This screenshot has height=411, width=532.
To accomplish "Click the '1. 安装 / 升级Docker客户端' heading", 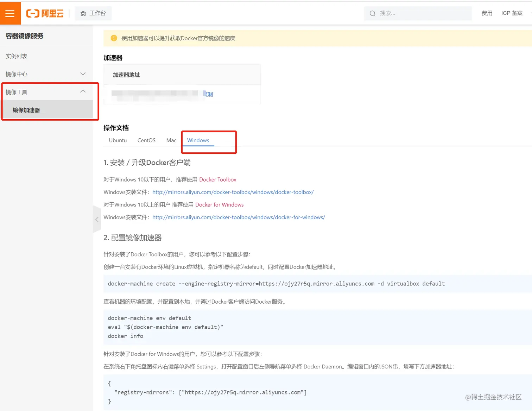I will [x=147, y=163].
